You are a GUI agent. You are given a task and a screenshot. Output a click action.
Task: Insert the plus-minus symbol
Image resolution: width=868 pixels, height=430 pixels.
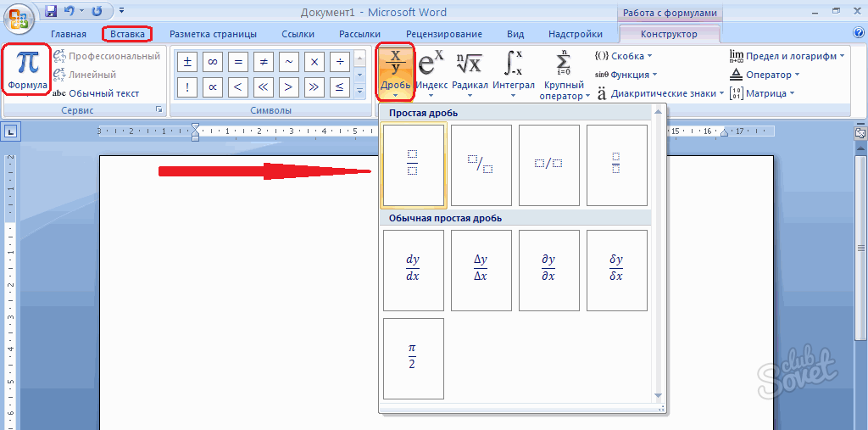pyautogui.click(x=187, y=62)
